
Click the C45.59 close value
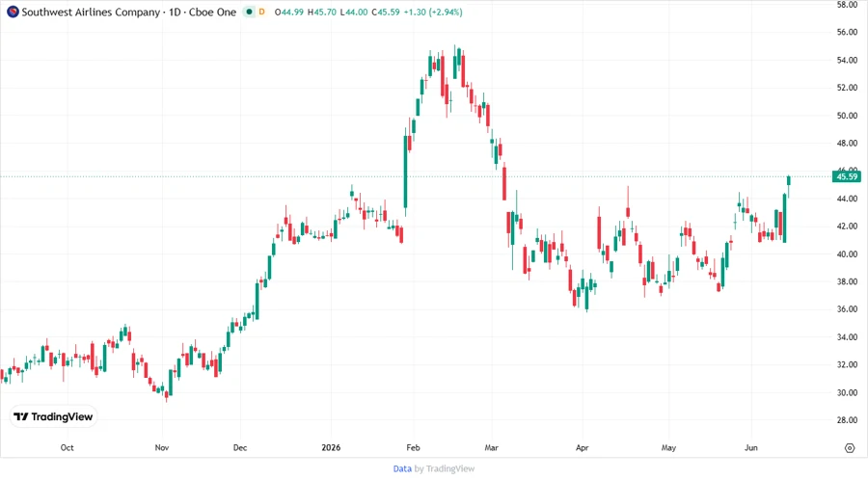pyautogui.click(x=385, y=12)
